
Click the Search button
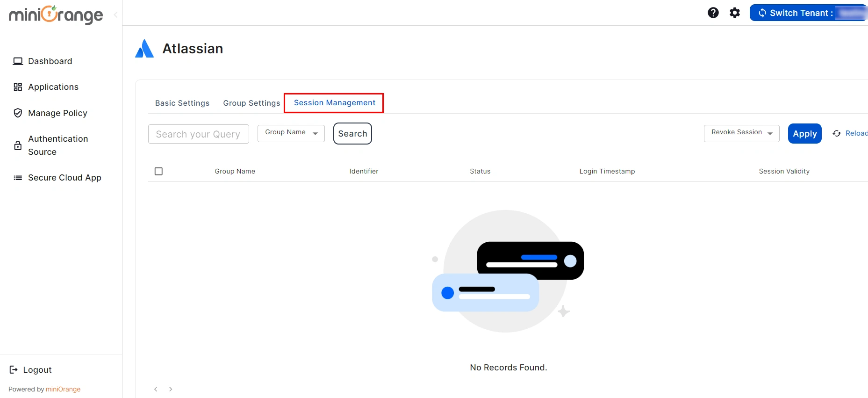point(352,134)
